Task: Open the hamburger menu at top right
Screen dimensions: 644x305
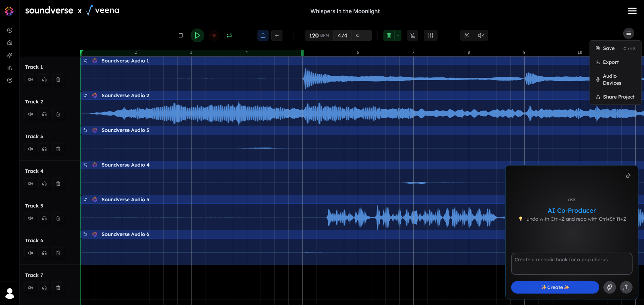Action: coord(632,11)
